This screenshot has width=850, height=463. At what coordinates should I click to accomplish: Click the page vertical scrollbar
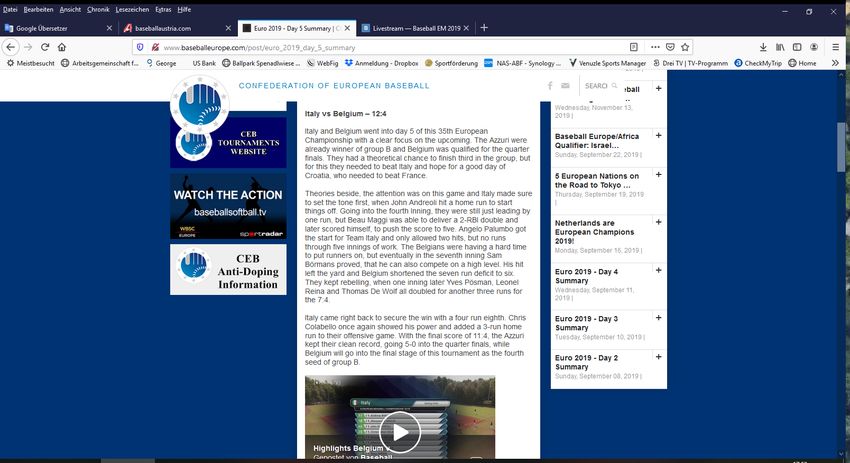click(841, 147)
